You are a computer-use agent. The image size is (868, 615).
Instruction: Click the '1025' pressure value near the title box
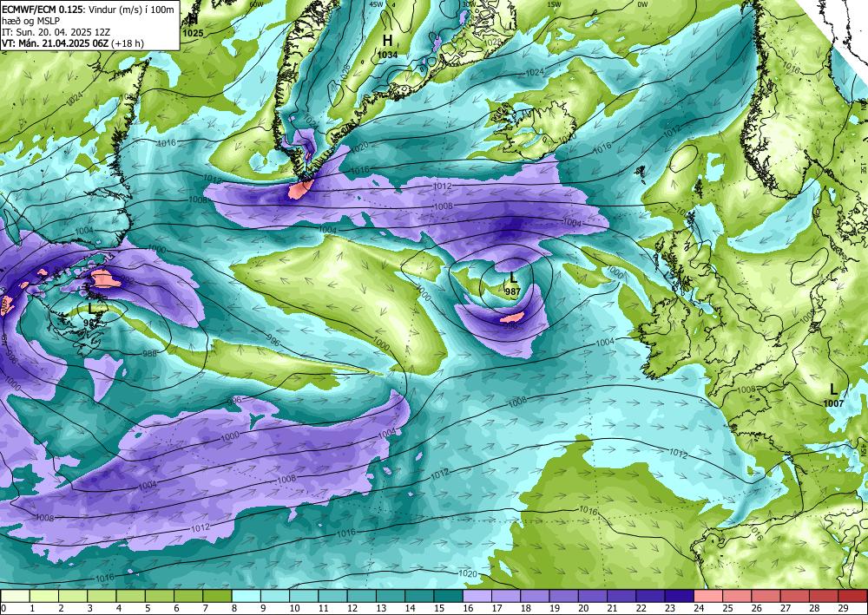coord(193,33)
